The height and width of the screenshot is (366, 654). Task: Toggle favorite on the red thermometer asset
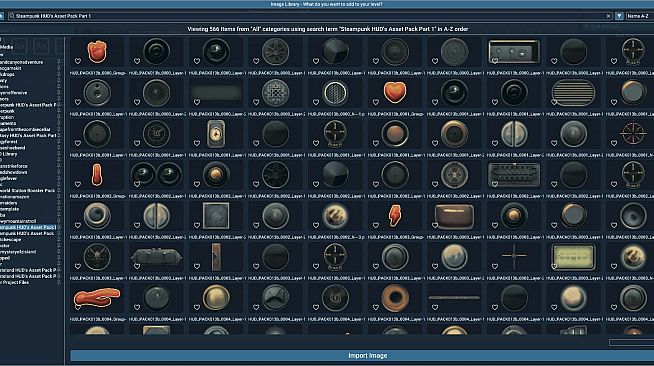point(78,184)
